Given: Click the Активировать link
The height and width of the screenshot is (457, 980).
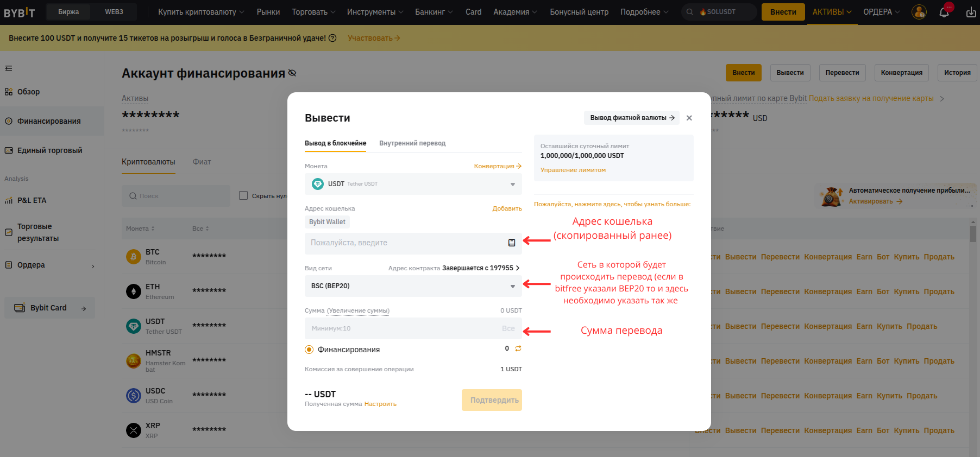Looking at the screenshot, I should pos(875,201).
